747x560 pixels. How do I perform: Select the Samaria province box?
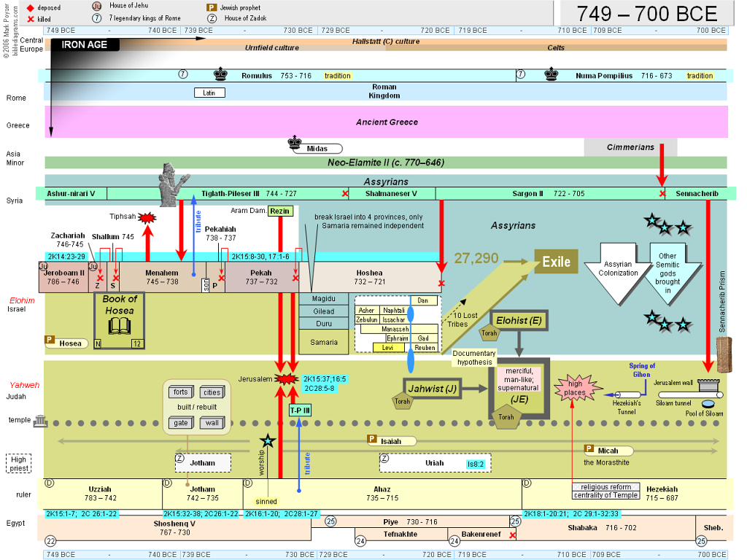(x=323, y=342)
